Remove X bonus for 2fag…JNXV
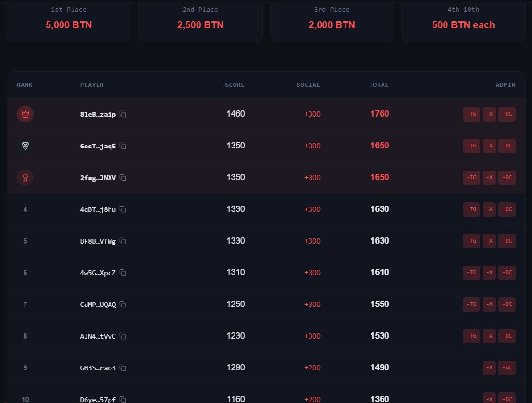The image size is (532, 403). coord(489,178)
